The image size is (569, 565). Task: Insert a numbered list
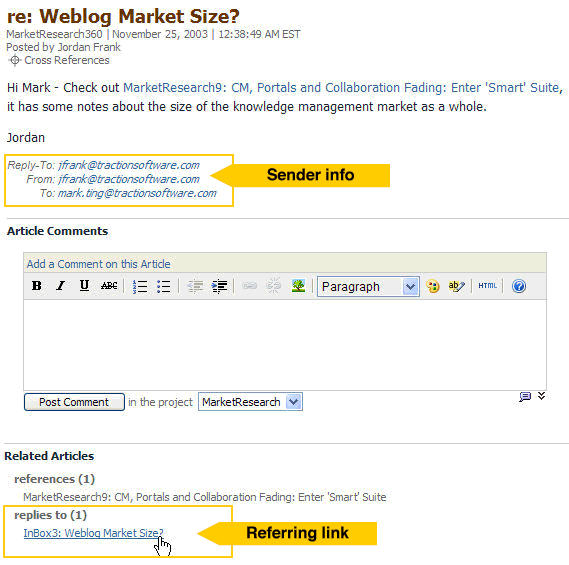[140, 286]
